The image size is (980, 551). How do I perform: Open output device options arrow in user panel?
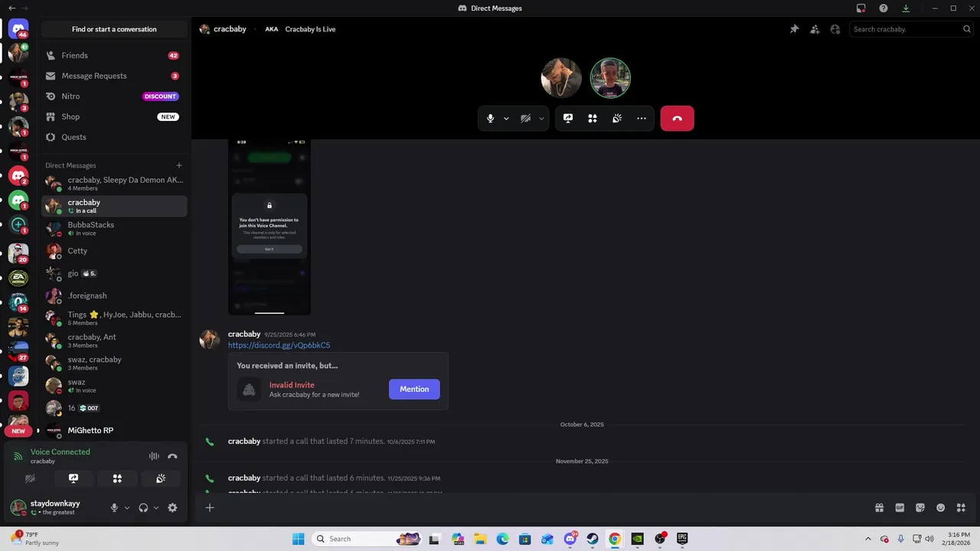[156, 507]
